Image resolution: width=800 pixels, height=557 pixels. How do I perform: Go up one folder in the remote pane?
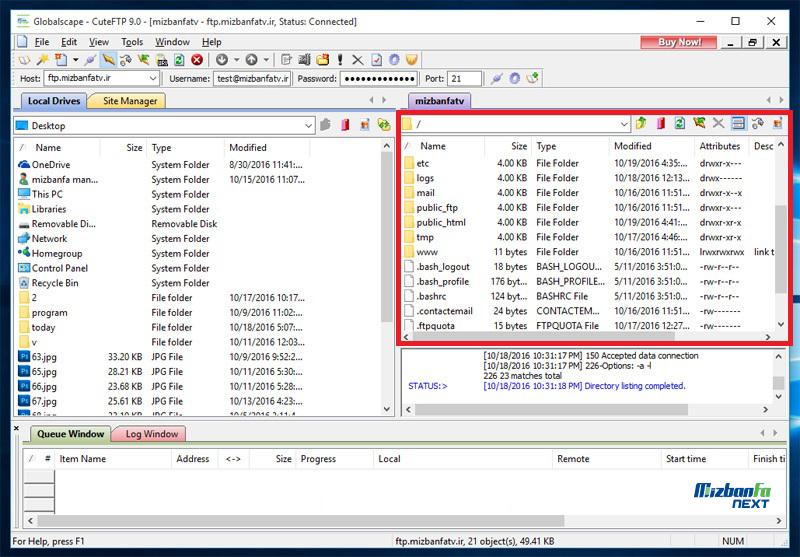[641, 124]
